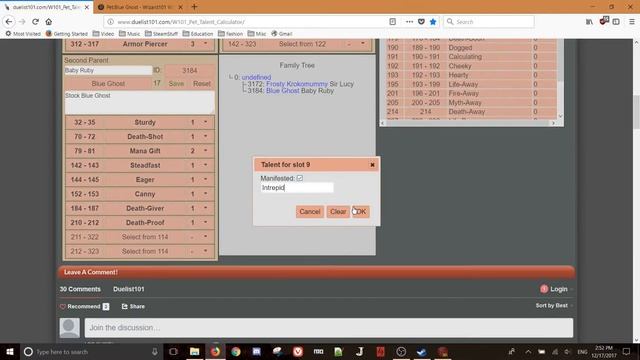Open the undefined family tree link
The image size is (640, 360).
tap(256, 77)
